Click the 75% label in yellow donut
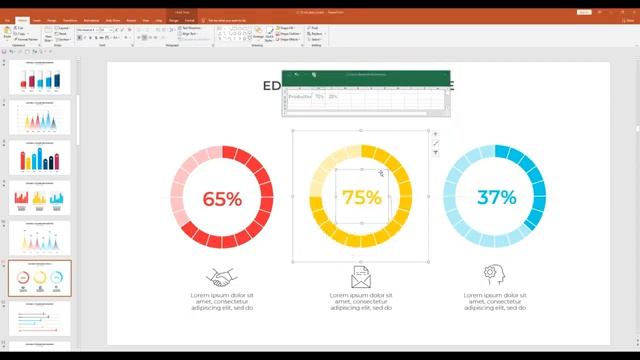Image resolution: width=640 pixels, height=360 pixels. [x=362, y=198]
